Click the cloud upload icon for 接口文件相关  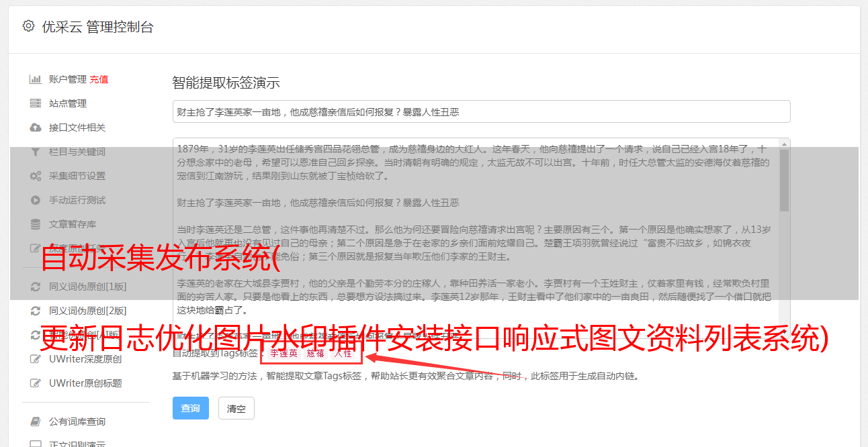point(36,128)
